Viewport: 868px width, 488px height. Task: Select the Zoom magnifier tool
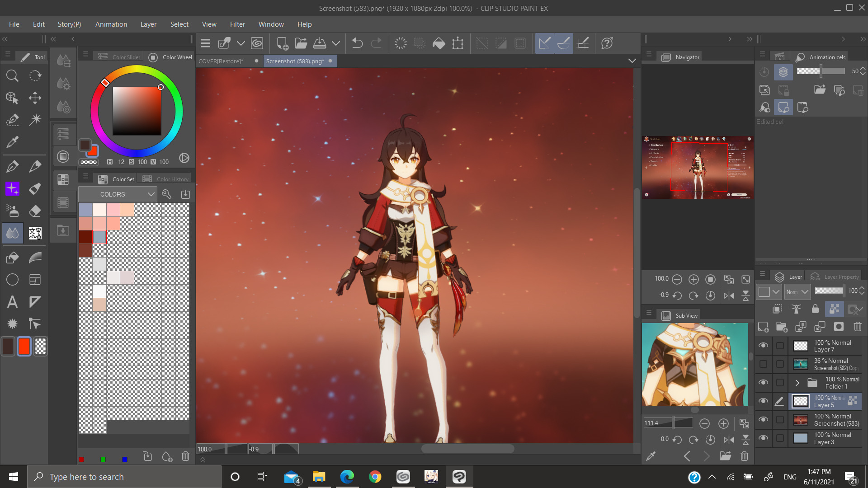(x=12, y=75)
